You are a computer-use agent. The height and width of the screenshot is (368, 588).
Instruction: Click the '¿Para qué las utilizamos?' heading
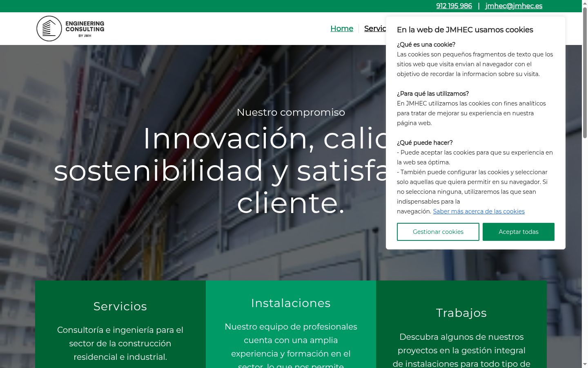point(433,94)
